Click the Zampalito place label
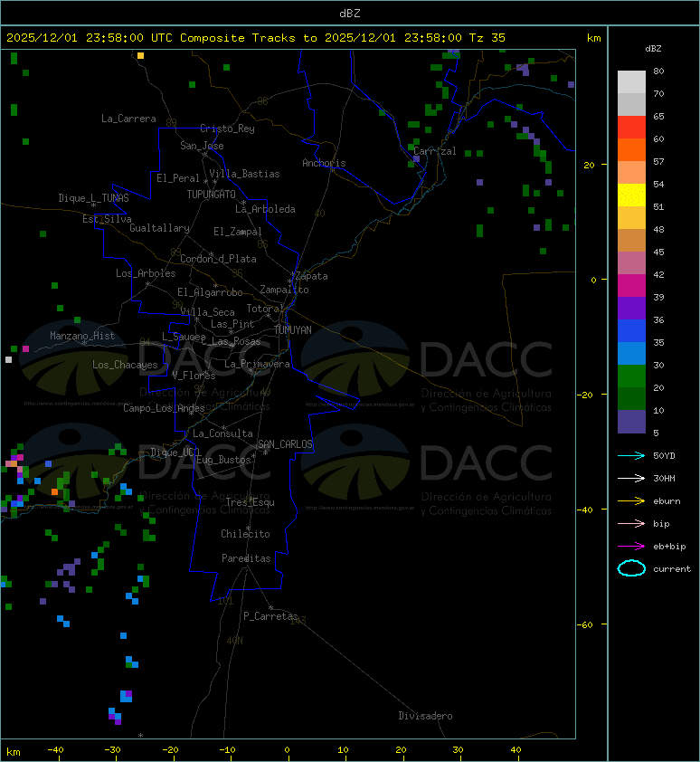Image resolution: width=700 pixels, height=762 pixels. [284, 290]
